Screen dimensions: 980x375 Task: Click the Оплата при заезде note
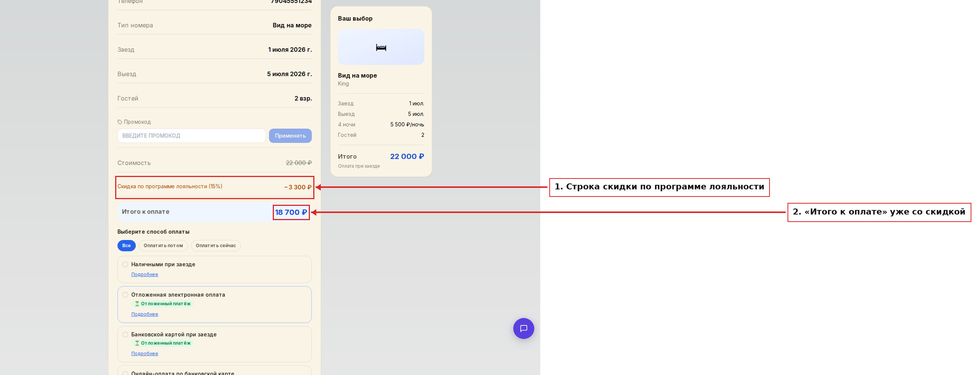[359, 166]
